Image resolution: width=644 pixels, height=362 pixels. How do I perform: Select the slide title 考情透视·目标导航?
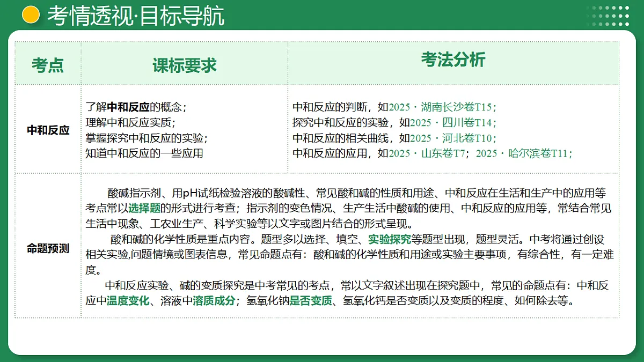[136, 16]
